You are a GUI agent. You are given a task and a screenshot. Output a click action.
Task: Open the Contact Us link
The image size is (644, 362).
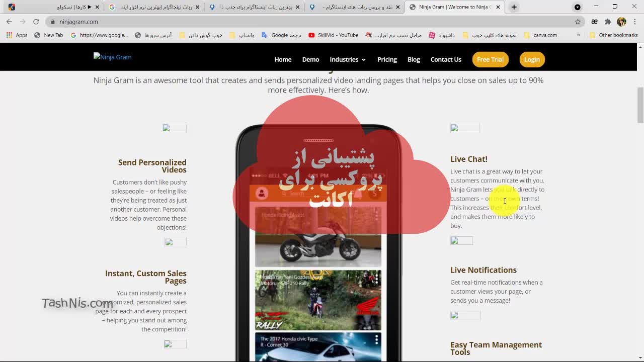pos(446,59)
